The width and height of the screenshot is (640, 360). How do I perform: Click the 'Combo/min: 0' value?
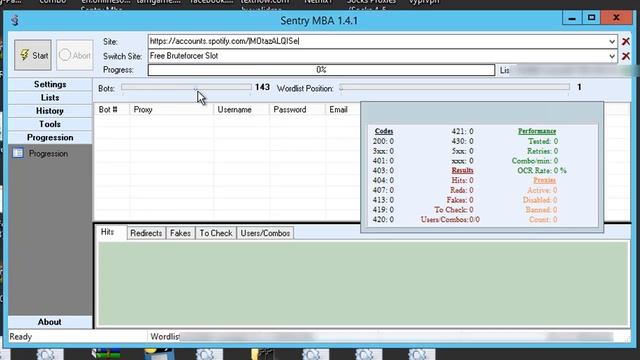tap(535, 161)
